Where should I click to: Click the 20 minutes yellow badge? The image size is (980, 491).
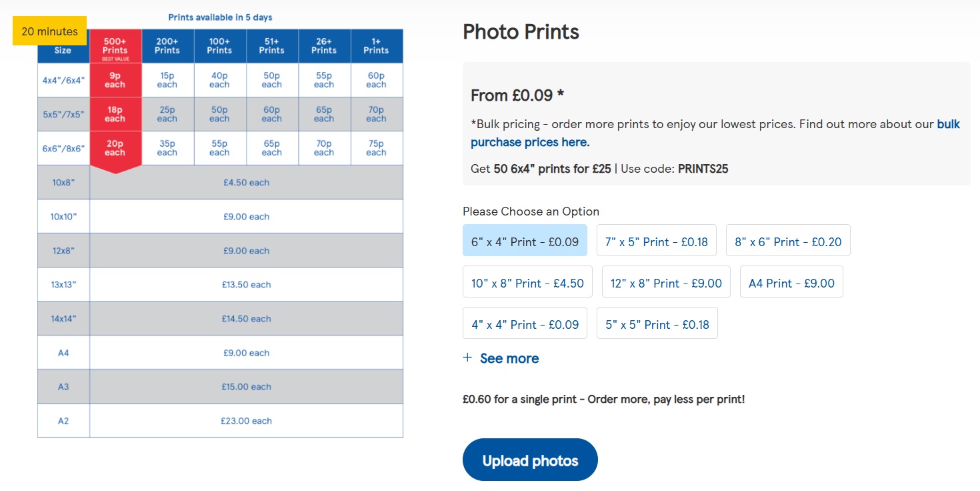point(49,31)
